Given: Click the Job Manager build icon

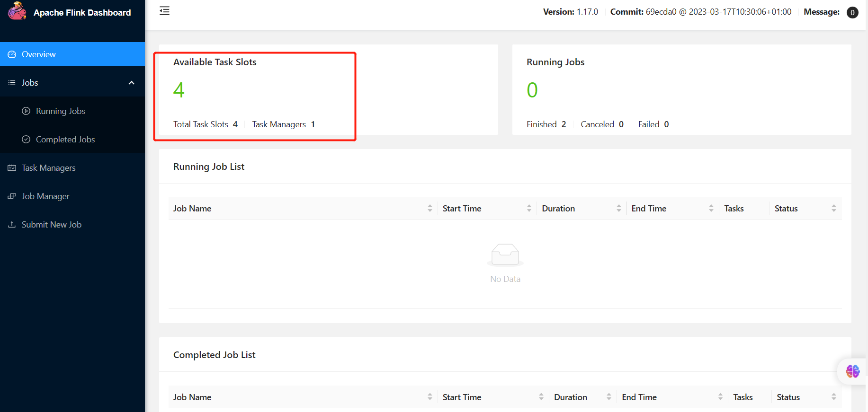Looking at the screenshot, I should (12, 196).
